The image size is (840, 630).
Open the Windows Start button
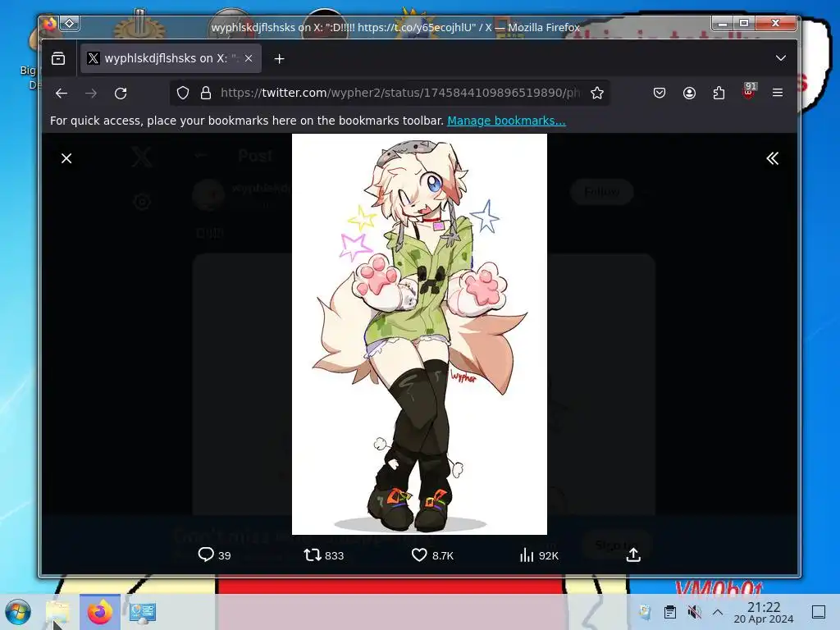tap(18, 612)
